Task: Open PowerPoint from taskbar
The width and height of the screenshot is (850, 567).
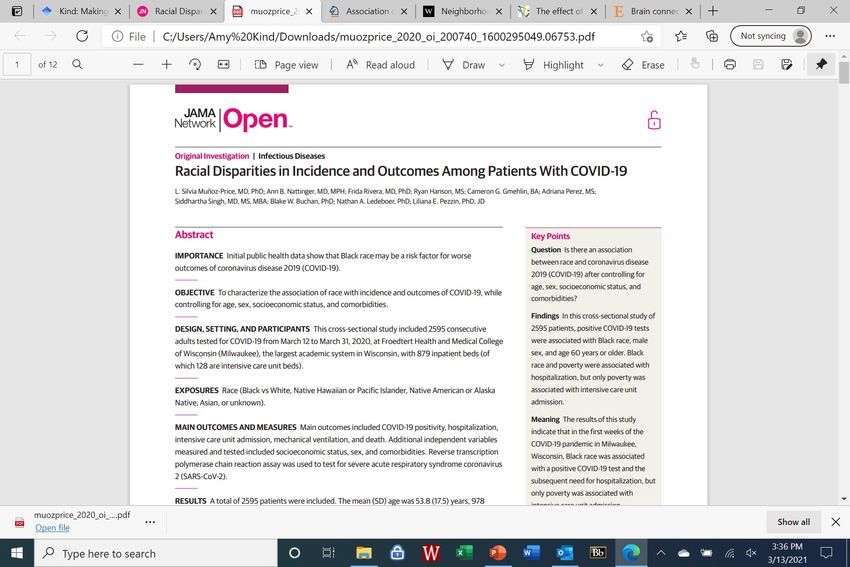Action: [x=497, y=553]
